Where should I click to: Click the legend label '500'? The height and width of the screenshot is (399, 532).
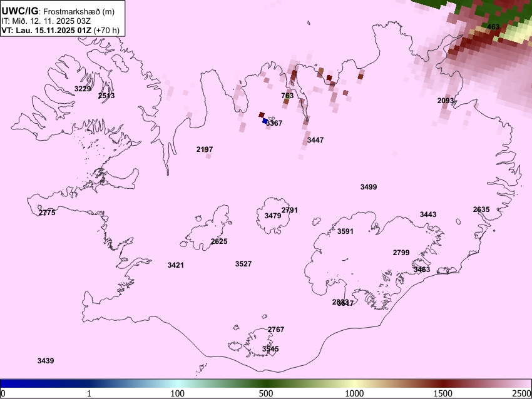pos(266,393)
